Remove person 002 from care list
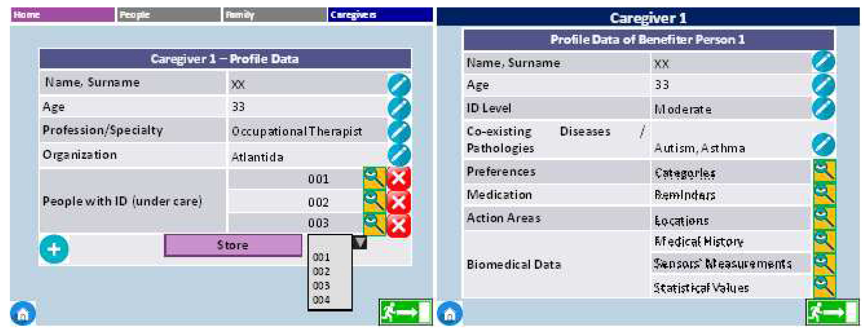Viewport: 868px width, 335px height. pyautogui.click(x=399, y=202)
